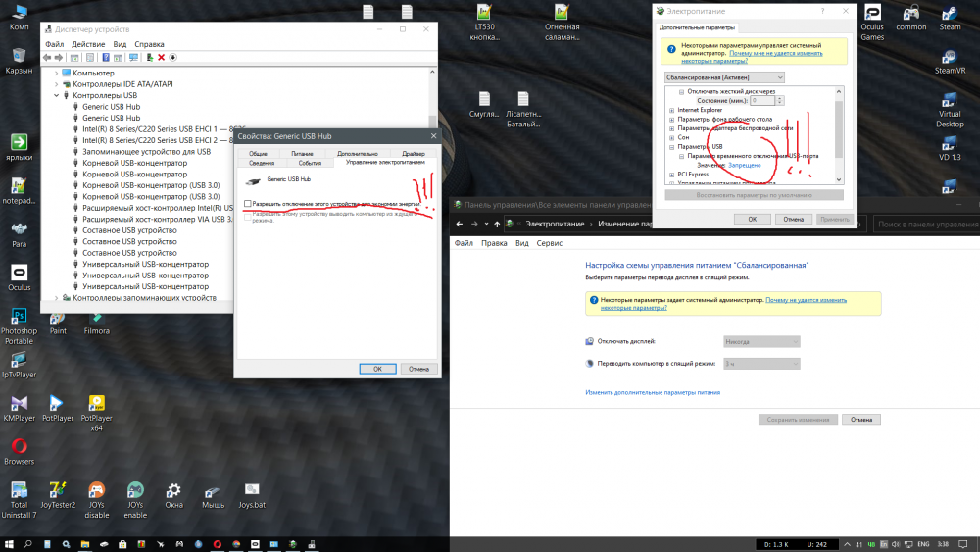980x552 pixels.
Task: Open the Browsers Opera desktop icon
Action: tap(19, 451)
